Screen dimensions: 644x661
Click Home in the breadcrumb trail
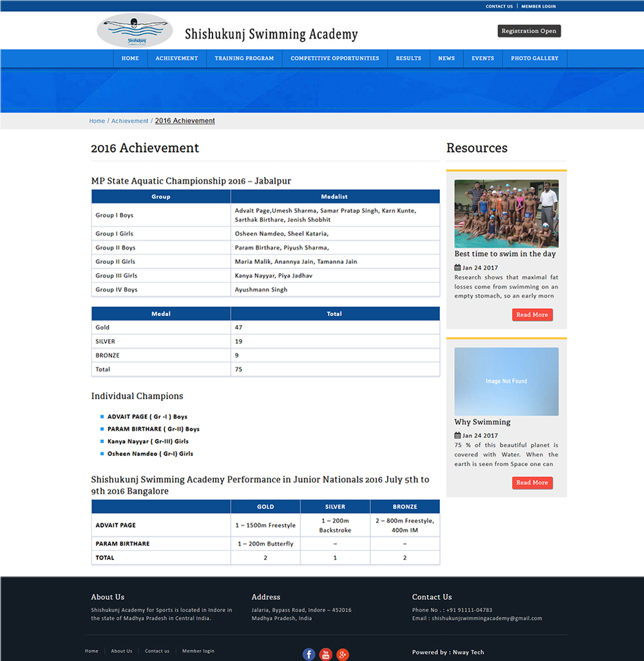click(97, 121)
